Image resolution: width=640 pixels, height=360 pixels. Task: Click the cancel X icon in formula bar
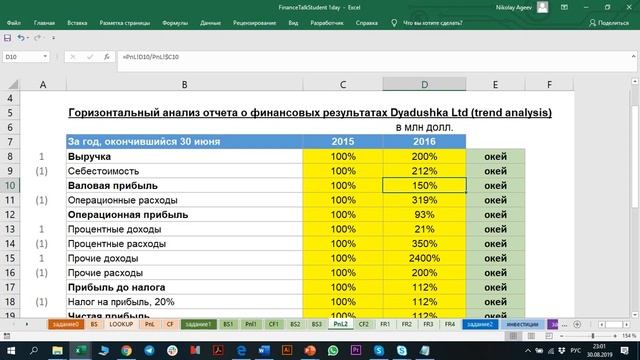[73, 57]
